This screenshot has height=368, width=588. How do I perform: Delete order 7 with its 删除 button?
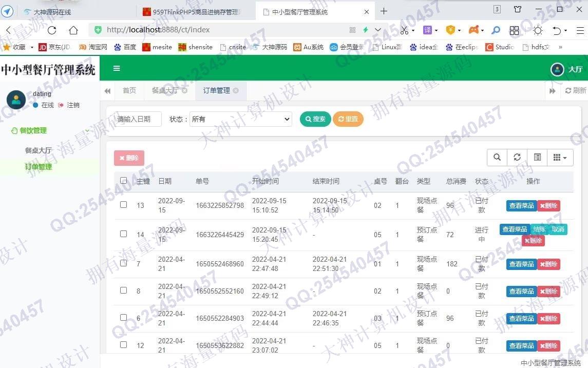coord(548,264)
